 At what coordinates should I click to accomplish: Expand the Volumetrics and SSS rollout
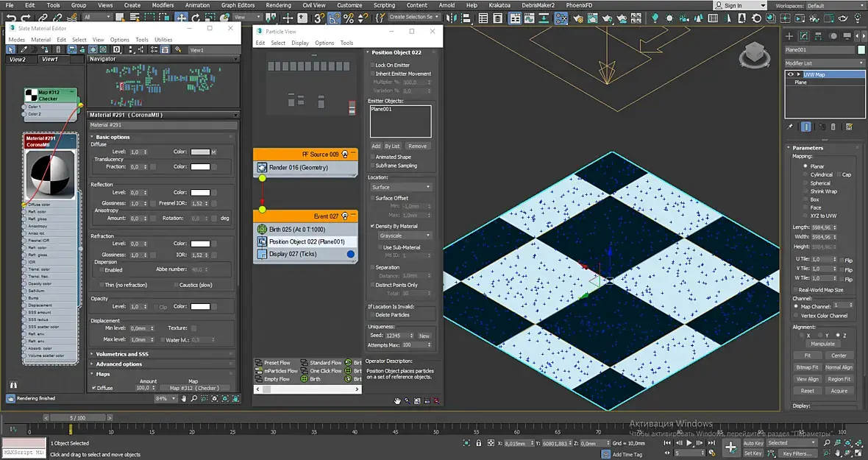[x=122, y=354]
